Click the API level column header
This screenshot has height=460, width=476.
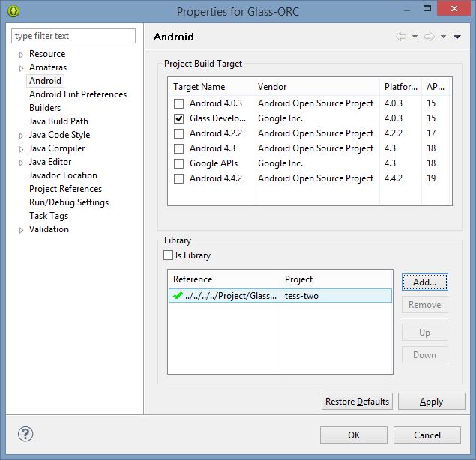[436, 87]
